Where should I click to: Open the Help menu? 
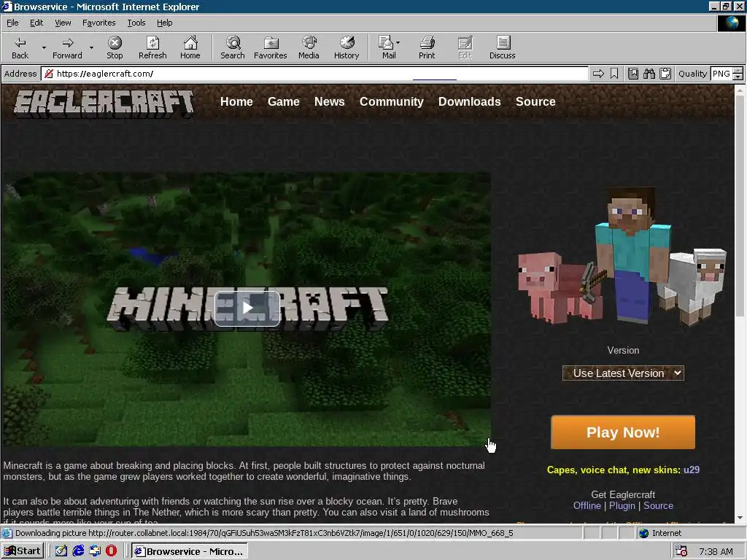click(164, 23)
